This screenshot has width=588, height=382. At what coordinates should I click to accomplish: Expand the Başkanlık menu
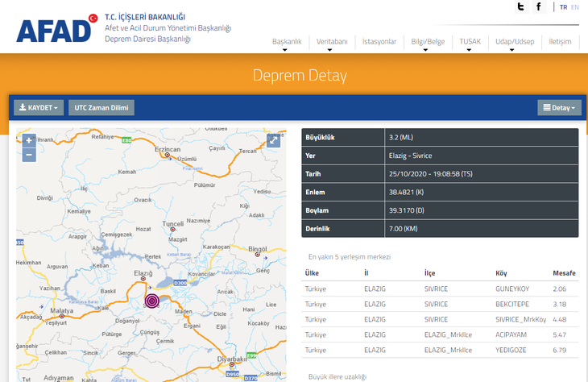[287, 41]
